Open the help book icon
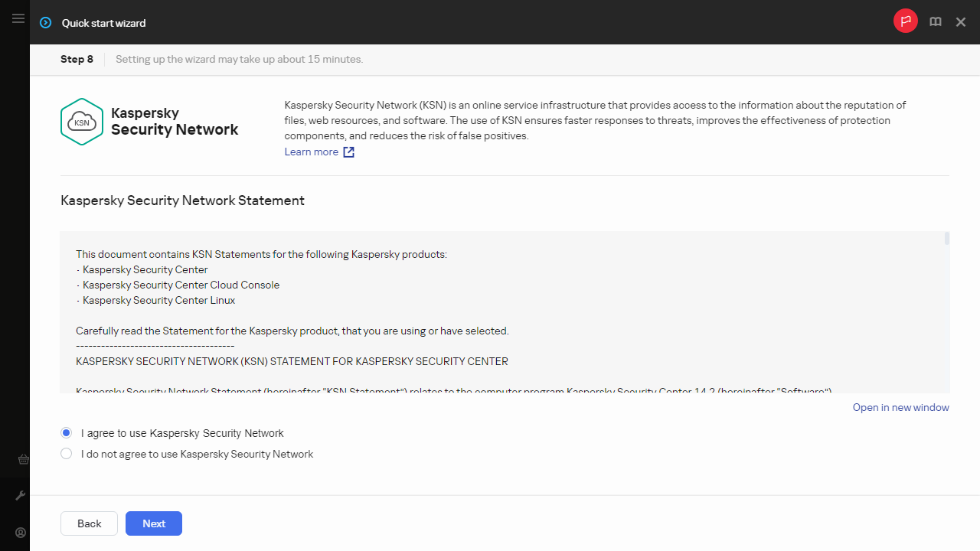 [x=935, y=22]
